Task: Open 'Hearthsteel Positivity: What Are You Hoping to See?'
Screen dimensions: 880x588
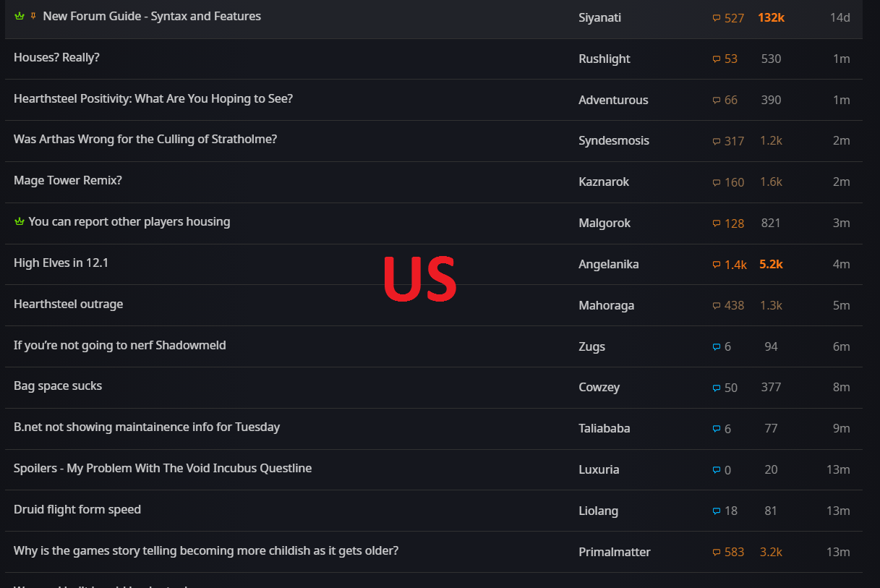Action: tap(153, 98)
